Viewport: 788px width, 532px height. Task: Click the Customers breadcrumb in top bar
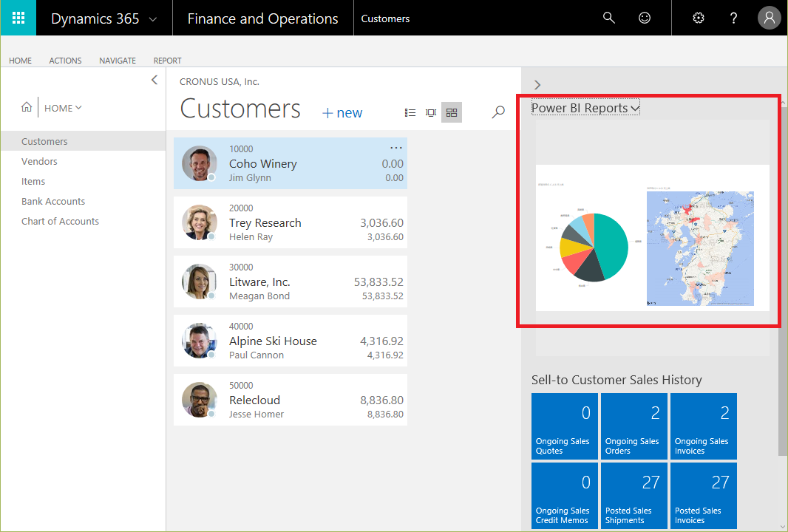pos(385,18)
